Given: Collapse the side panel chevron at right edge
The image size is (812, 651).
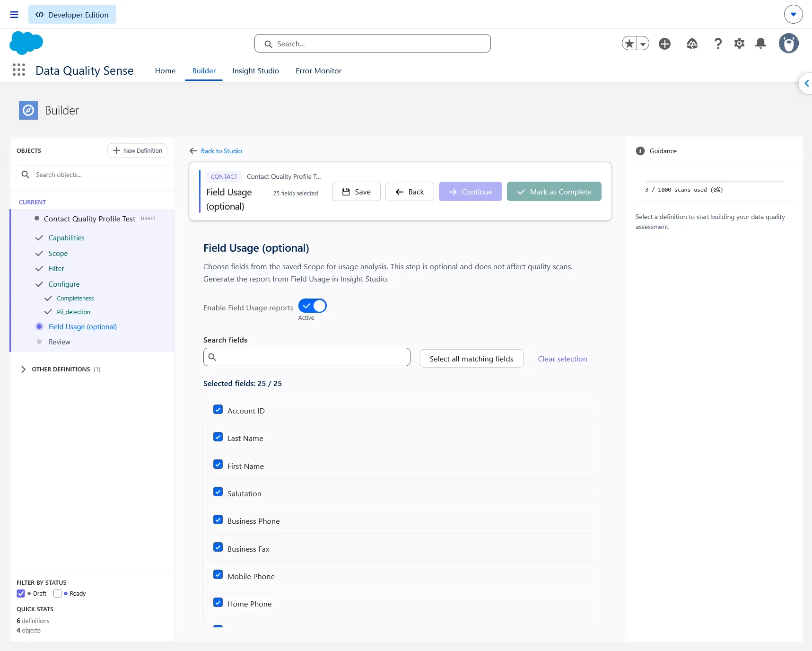Looking at the screenshot, I should (806, 83).
